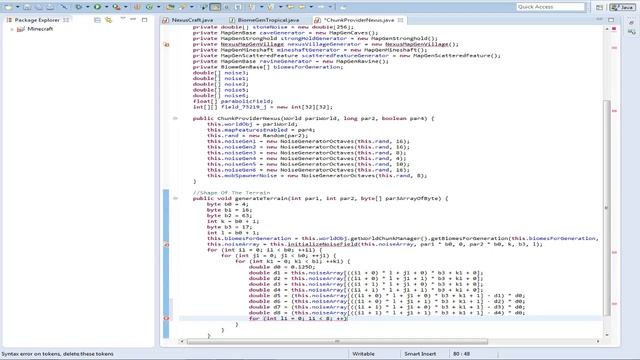Click the Open Perspective icon

599,7
